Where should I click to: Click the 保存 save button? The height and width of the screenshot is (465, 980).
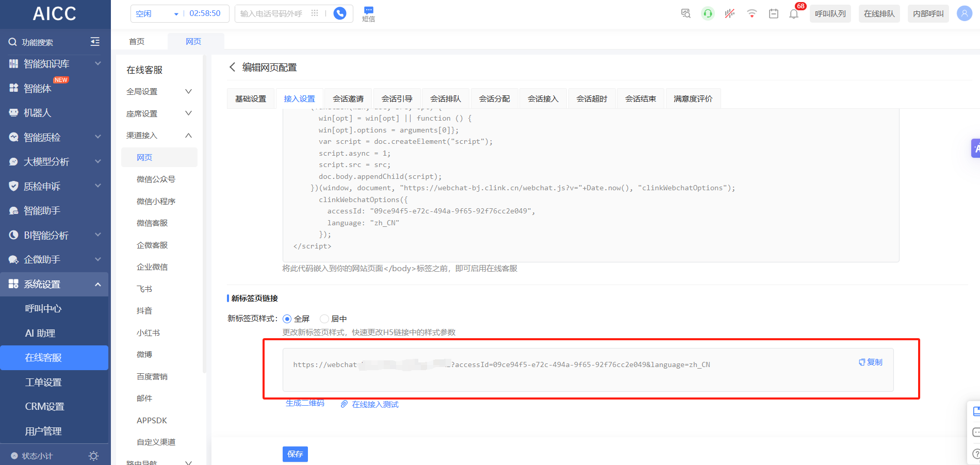tap(295, 454)
